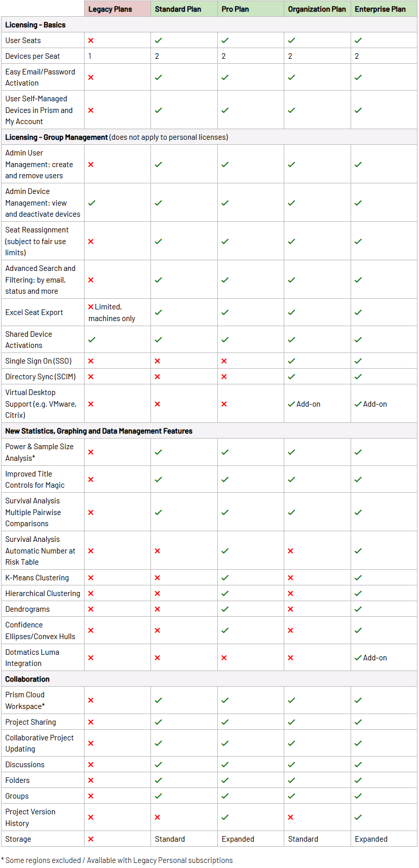Click the Enterprise checkmark for K-Means Clustering

coord(358,578)
